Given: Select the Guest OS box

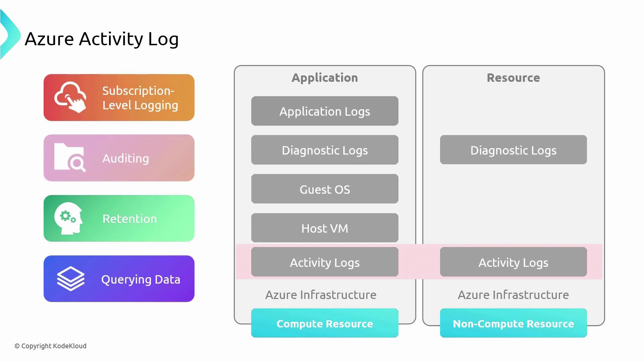Looking at the screenshot, I should (325, 189).
